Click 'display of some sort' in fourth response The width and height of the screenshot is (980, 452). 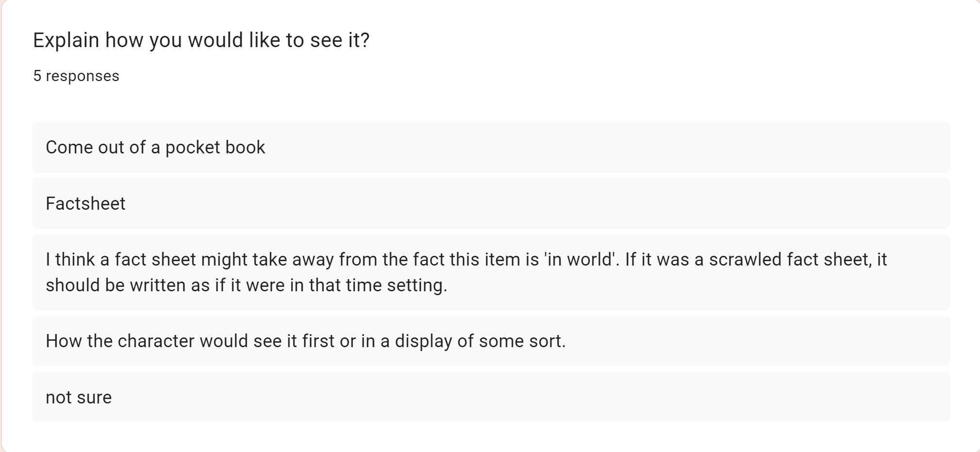[479, 341]
